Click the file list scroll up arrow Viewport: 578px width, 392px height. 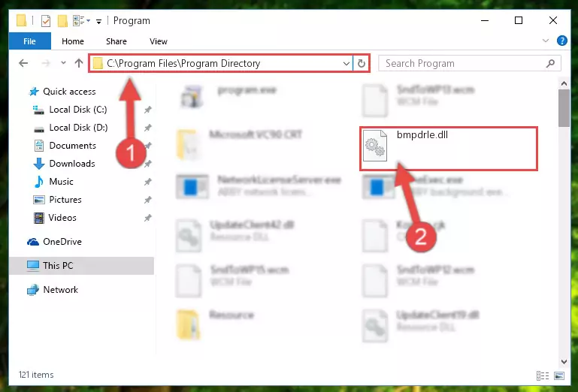click(564, 83)
